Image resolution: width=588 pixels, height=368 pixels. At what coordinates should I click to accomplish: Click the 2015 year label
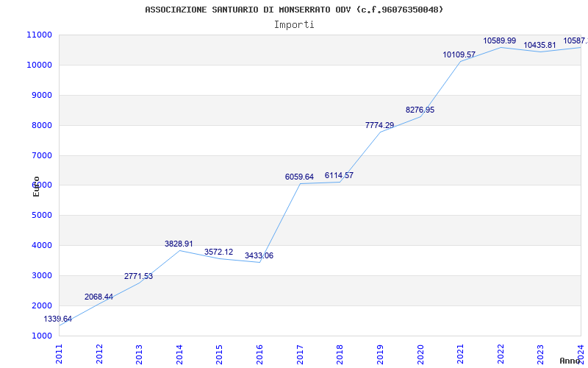(x=220, y=354)
